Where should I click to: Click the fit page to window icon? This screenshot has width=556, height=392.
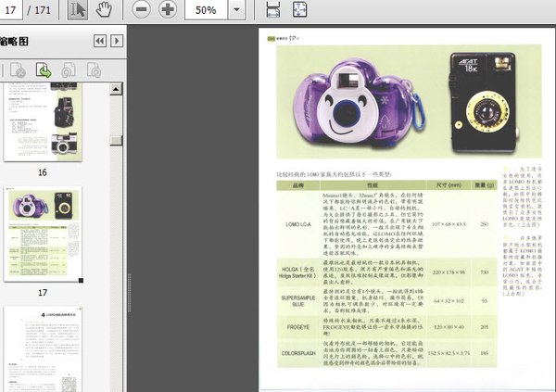click(x=299, y=9)
